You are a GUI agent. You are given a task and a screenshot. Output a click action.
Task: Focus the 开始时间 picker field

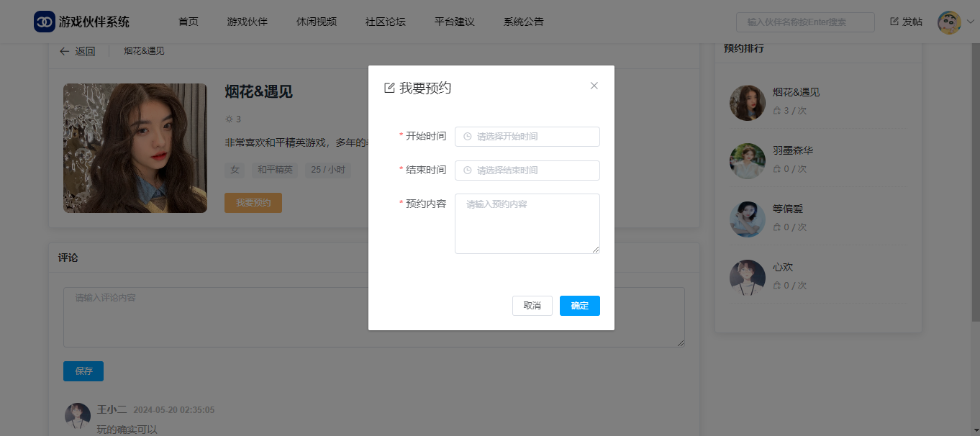[527, 137]
